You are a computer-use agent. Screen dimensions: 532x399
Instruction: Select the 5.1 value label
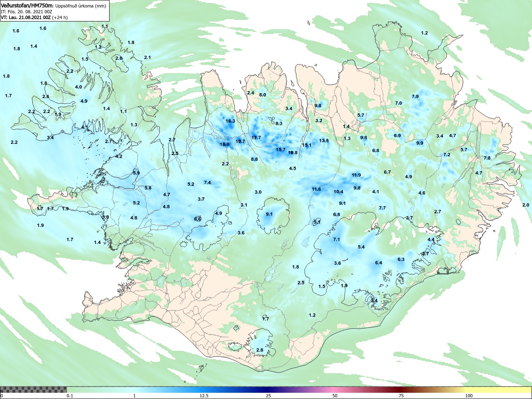tap(317, 222)
